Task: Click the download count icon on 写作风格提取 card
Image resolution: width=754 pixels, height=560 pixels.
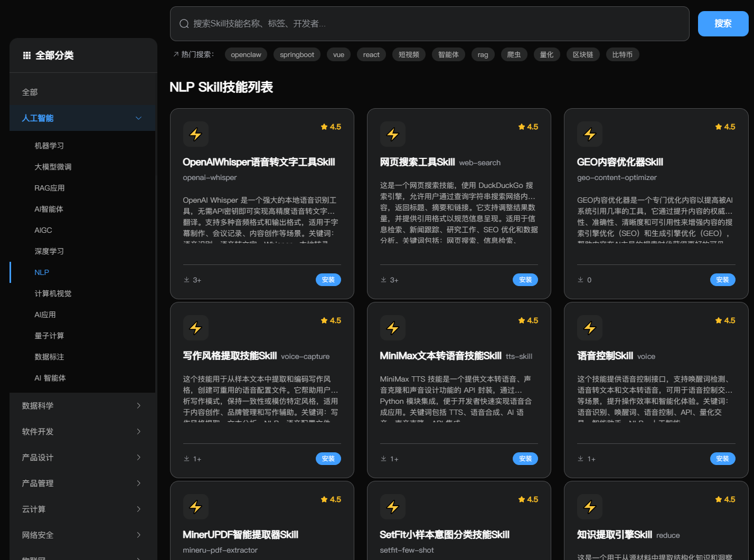Action: pos(186,459)
